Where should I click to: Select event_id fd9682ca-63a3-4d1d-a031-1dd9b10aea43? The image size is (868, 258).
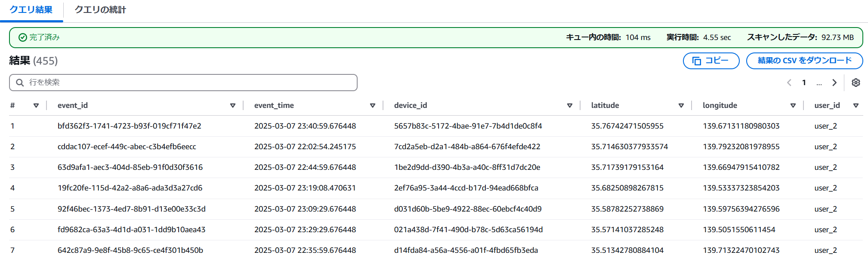click(x=132, y=230)
